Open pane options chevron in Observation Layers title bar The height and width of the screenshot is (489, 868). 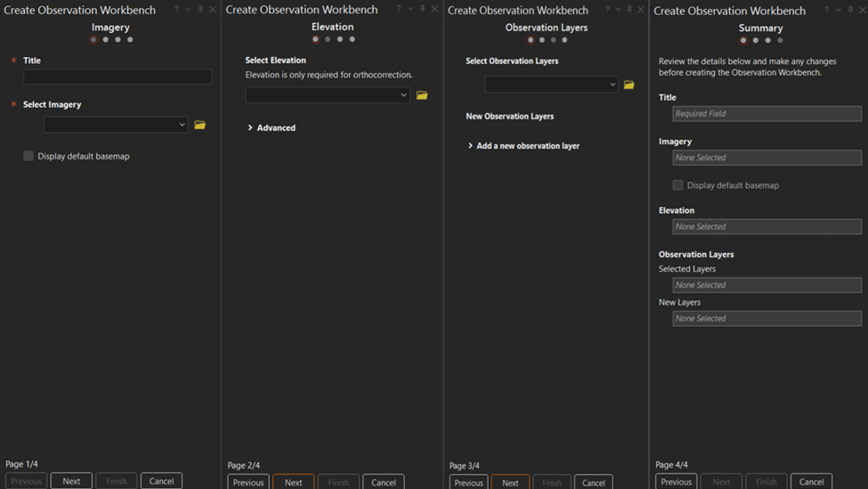pyautogui.click(x=619, y=10)
